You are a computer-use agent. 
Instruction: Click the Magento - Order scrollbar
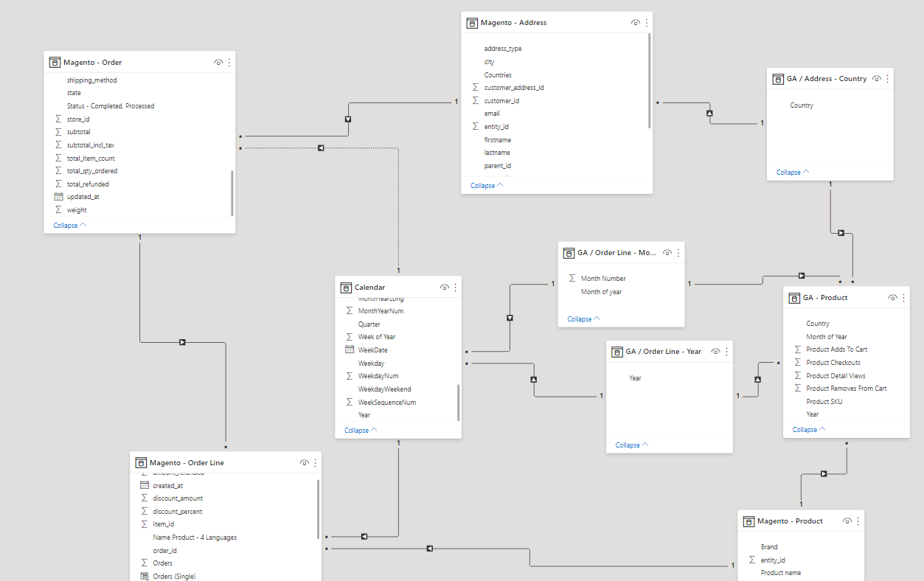(x=232, y=192)
